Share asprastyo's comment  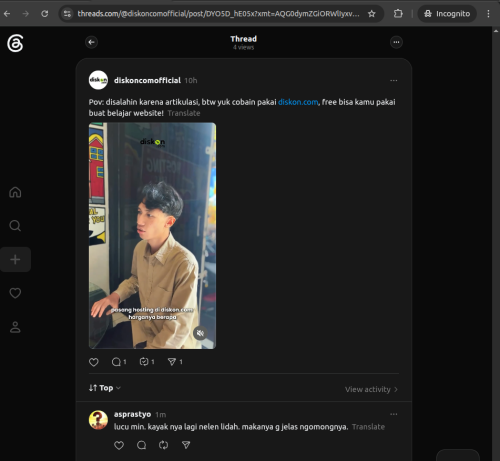tap(186, 445)
